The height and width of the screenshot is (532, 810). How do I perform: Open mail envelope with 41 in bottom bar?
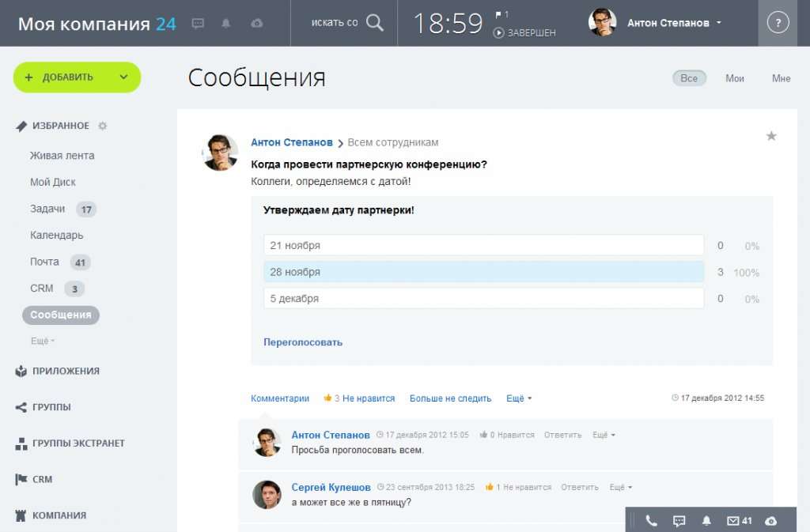[x=740, y=521]
